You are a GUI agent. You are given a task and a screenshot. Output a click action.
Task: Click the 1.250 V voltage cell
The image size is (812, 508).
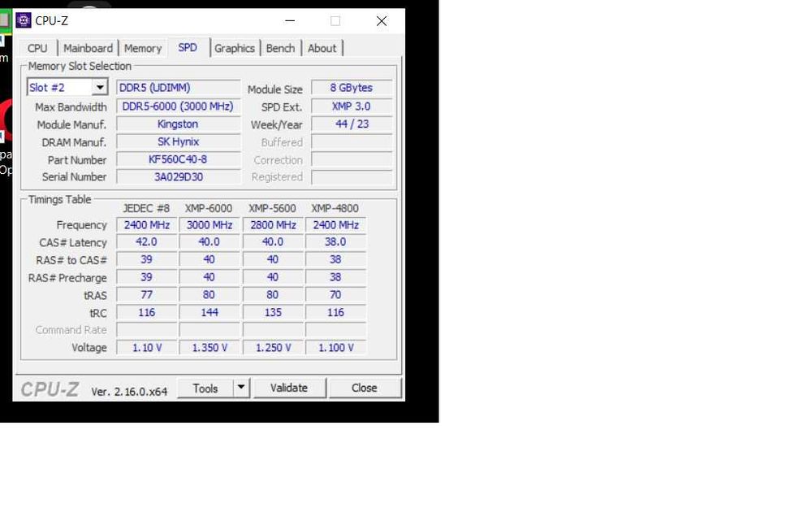[273, 348]
